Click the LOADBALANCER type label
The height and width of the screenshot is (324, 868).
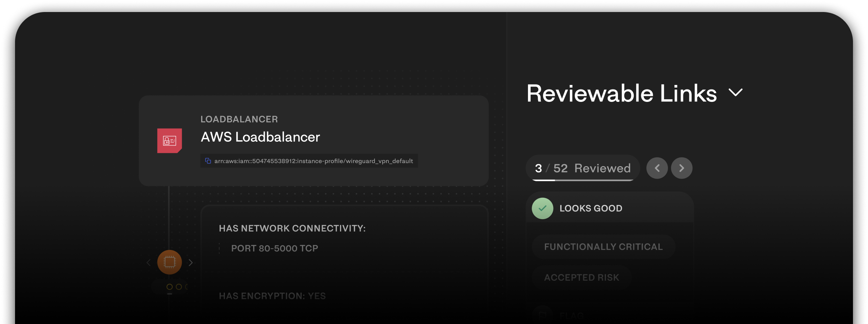click(239, 119)
